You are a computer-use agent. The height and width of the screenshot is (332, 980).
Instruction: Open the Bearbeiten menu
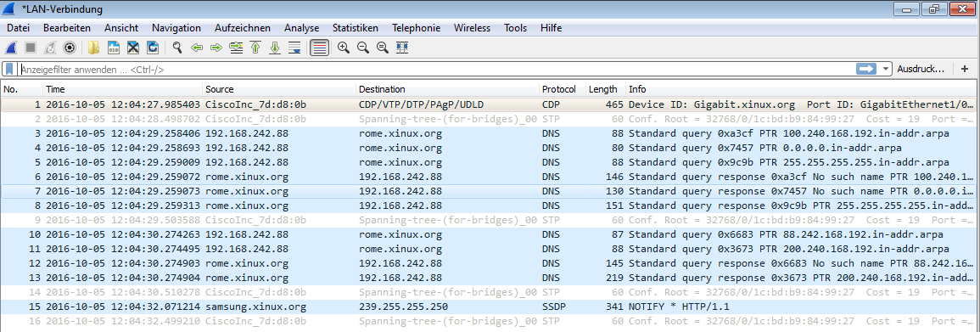tap(67, 28)
